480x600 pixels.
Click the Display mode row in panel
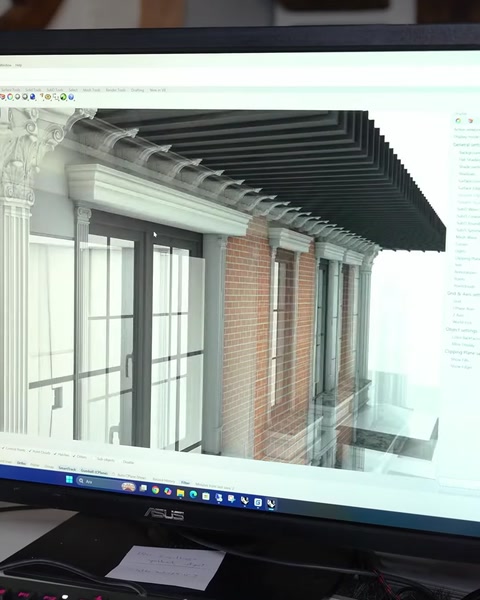[x=466, y=137]
